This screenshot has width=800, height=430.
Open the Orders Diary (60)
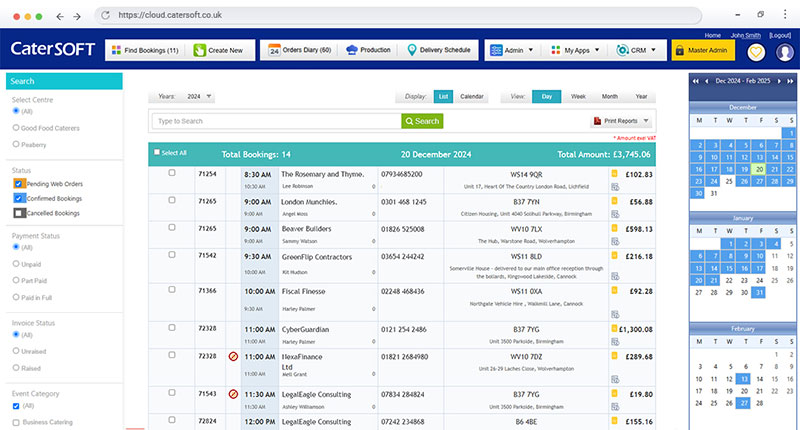click(299, 50)
